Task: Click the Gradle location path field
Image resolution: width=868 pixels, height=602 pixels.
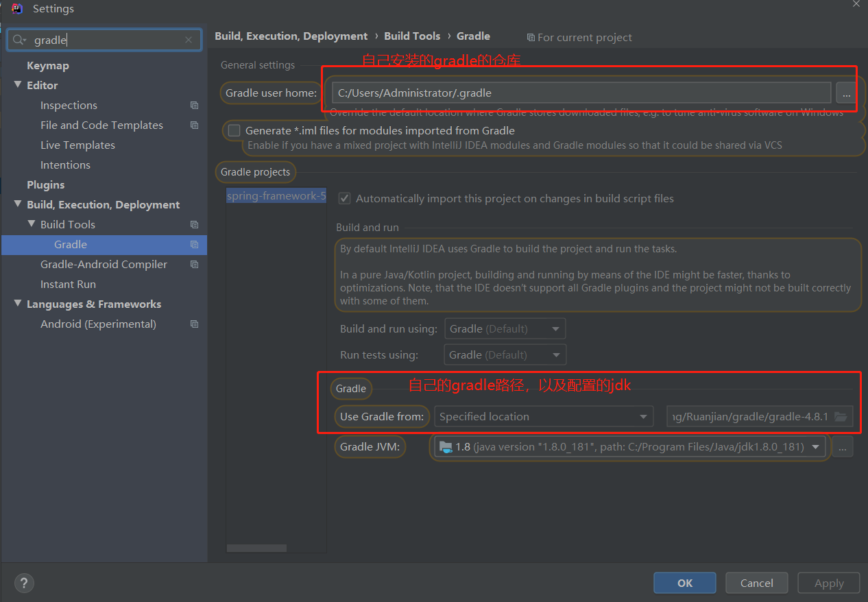Action: (x=760, y=417)
